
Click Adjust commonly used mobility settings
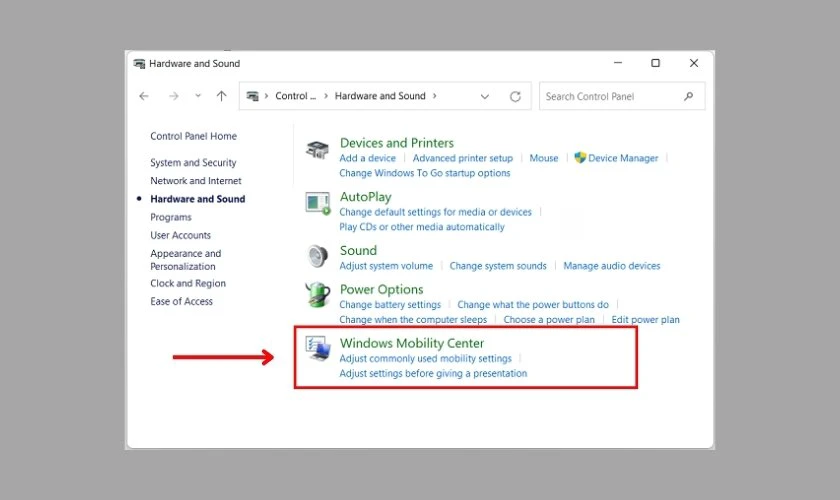tap(425, 358)
